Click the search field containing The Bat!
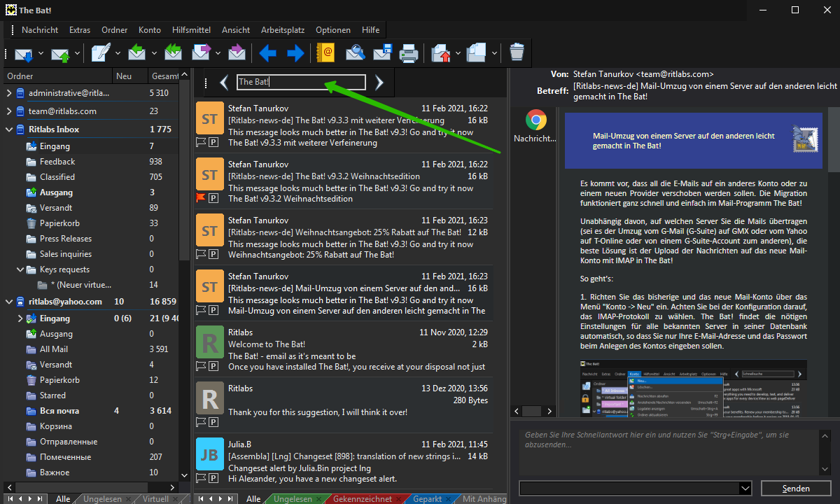The image size is (840, 504). coord(301,82)
